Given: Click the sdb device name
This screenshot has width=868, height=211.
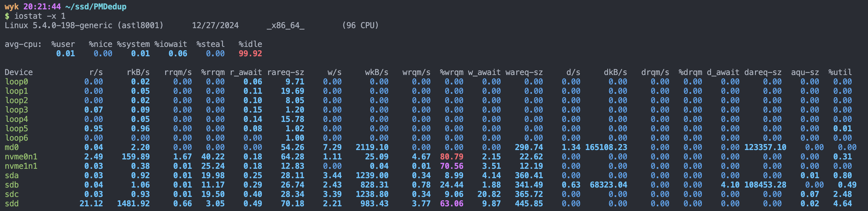Looking at the screenshot, I should (x=11, y=185).
